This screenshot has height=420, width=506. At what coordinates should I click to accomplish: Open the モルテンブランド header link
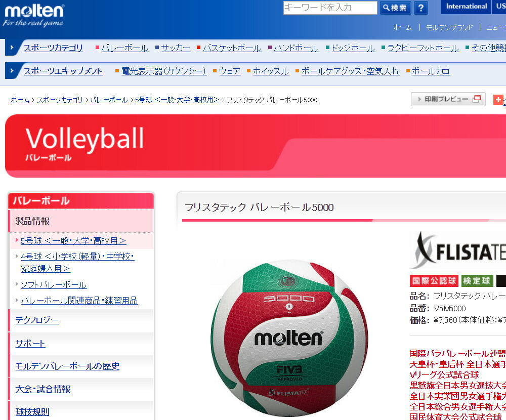tap(449, 28)
